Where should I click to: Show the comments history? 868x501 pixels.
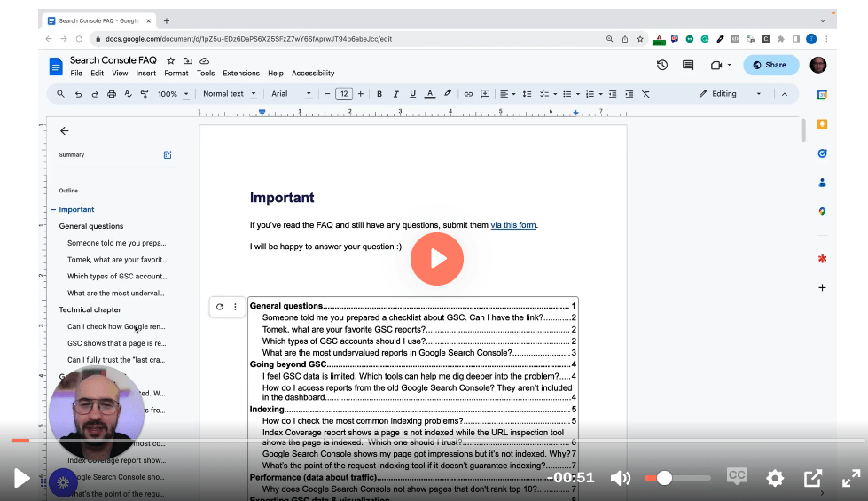coord(688,65)
